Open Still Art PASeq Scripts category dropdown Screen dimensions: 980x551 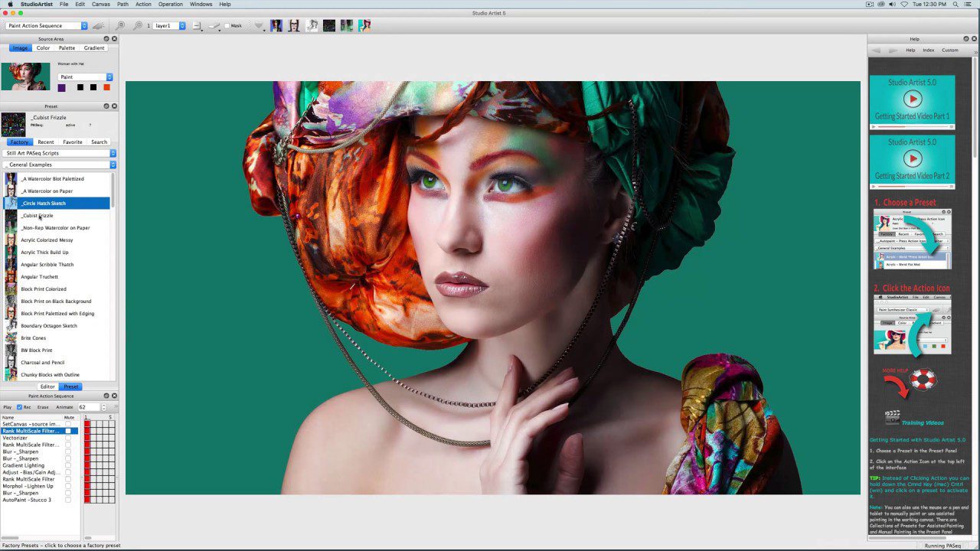pyautogui.click(x=60, y=153)
